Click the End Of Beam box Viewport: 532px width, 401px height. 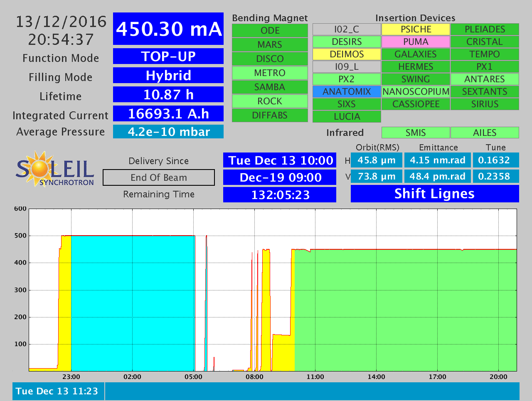(x=159, y=177)
